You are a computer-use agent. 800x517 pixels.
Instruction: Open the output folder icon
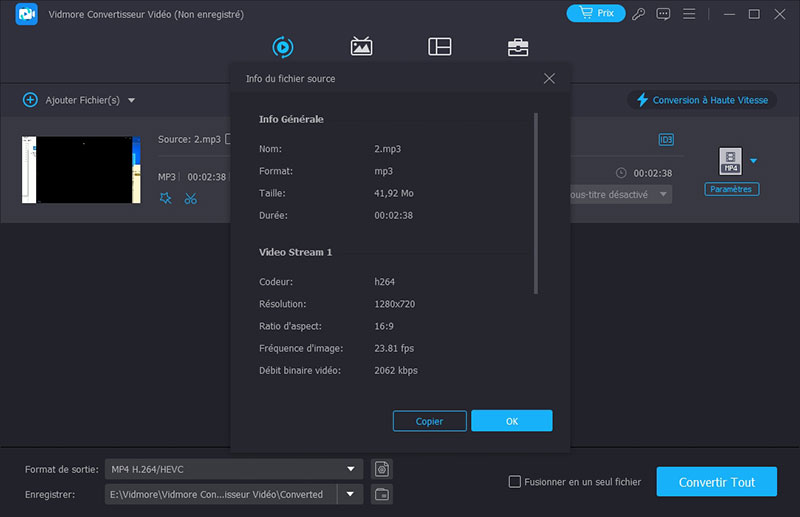pos(381,494)
